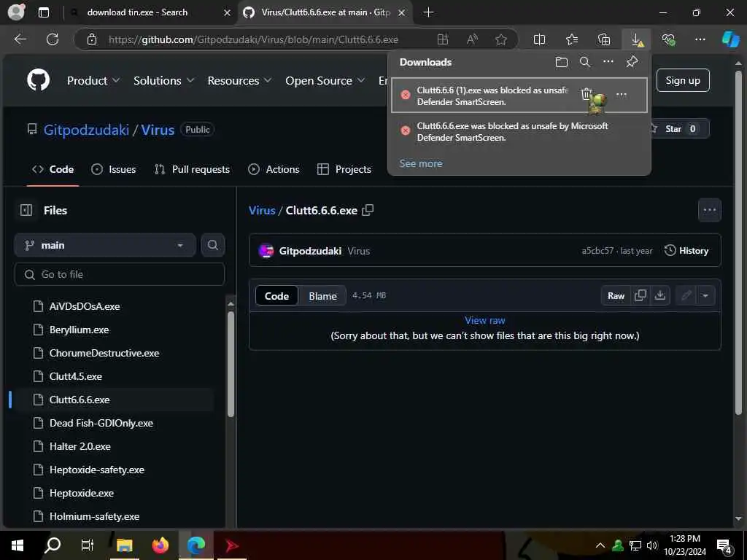Open the Edge profile avatar
This screenshot has width=747, height=560.
[17, 12]
